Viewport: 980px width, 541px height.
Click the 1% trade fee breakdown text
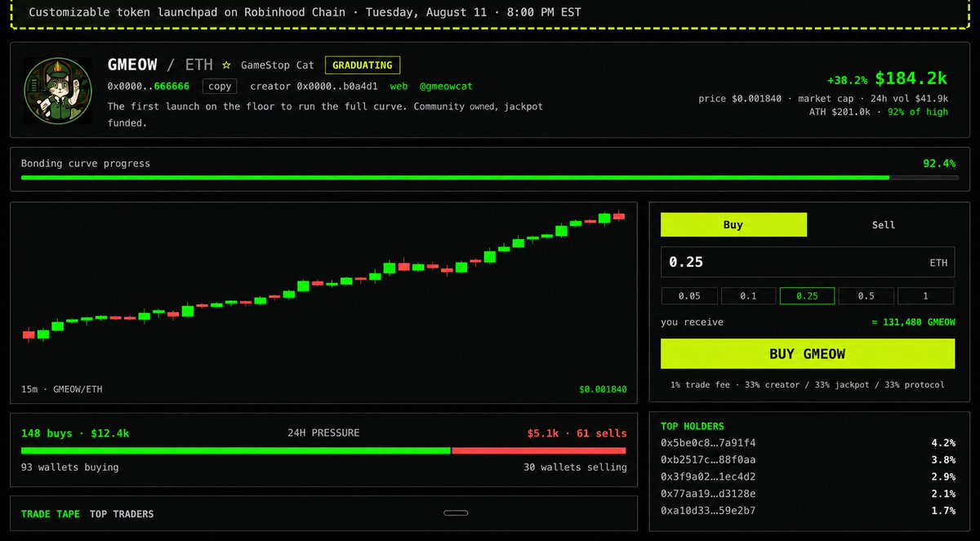point(808,384)
